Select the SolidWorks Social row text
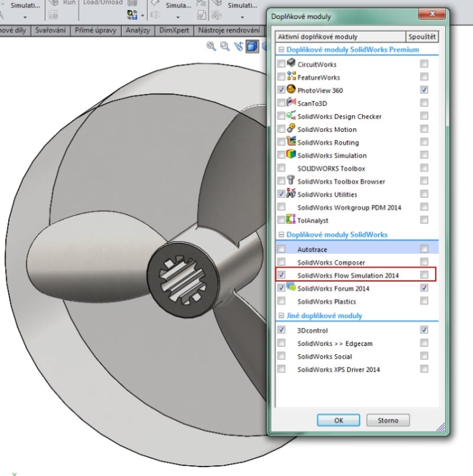Image resolution: width=473 pixels, height=476 pixels. coord(325,357)
